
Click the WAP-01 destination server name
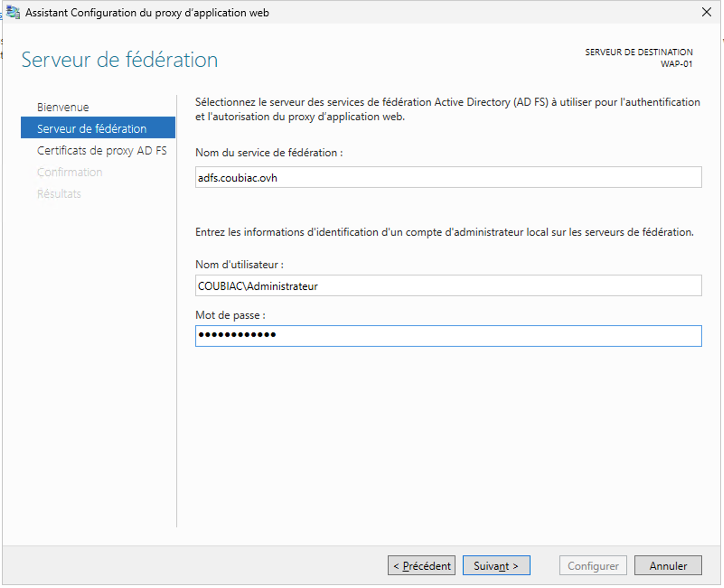pos(676,64)
